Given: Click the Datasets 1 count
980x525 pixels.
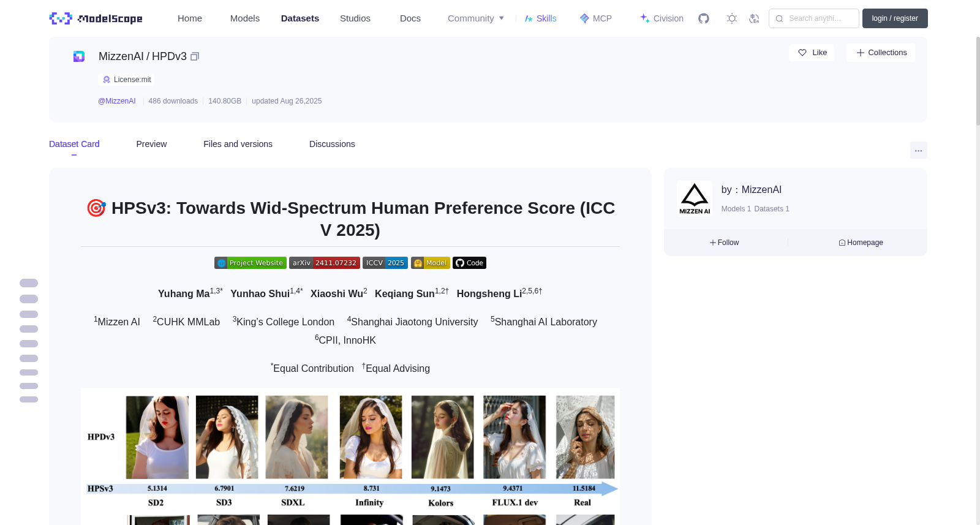Looking at the screenshot, I should point(772,209).
